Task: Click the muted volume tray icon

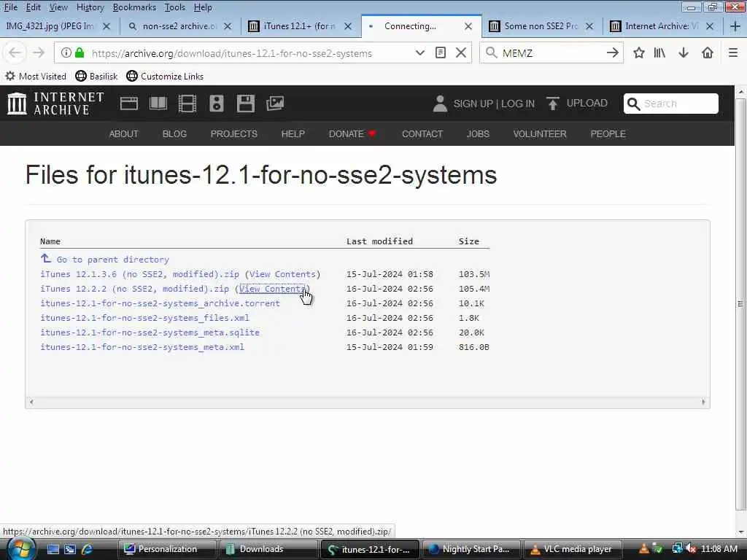Action: [692, 548]
